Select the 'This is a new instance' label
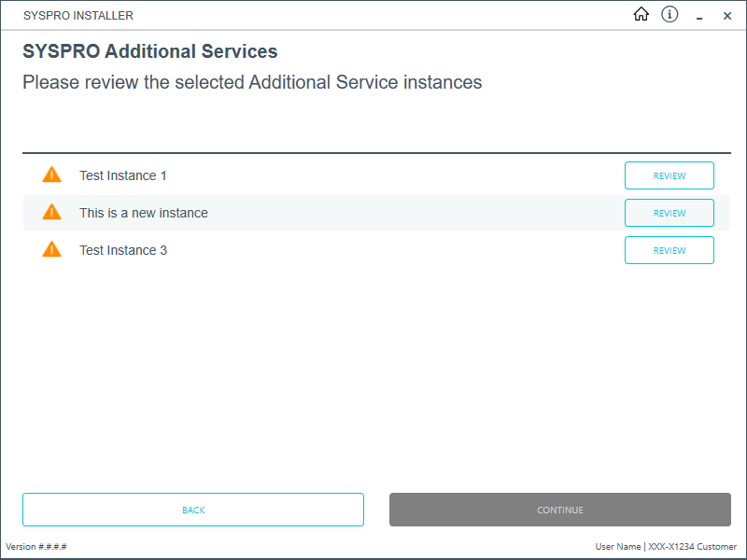The image size is (747, 560). coord(144,213)
